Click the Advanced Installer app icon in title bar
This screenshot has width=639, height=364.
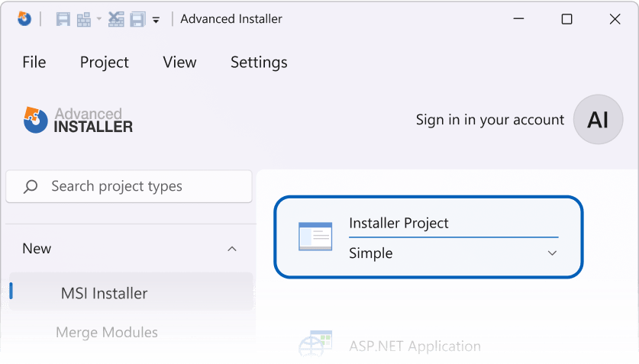[x=24, y=19]
